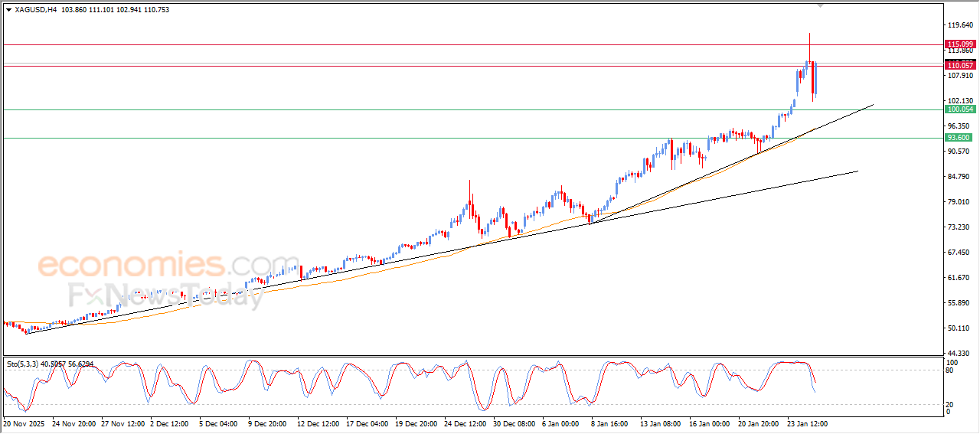Click the green 93.600 price level tag
This screenshot has height=434, width=980.
[959, 138]
